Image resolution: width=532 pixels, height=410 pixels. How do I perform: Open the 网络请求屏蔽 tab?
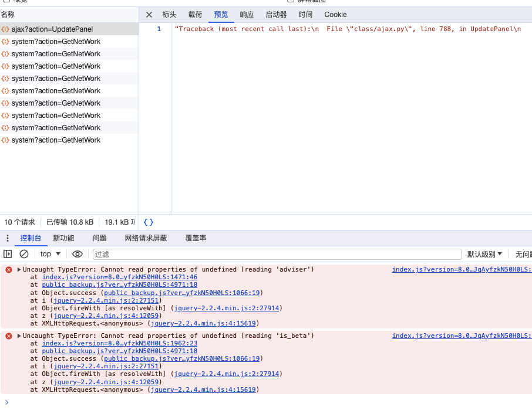point(146,238)
